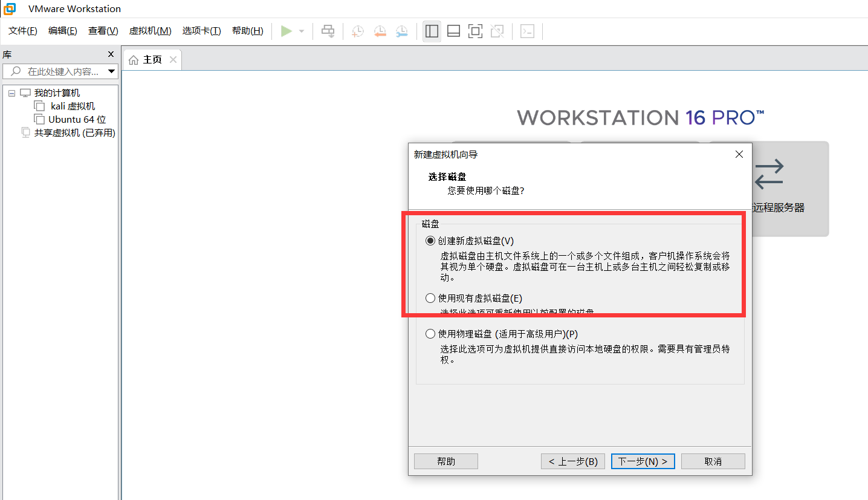Open the 编辑(E) menu
The image size is (868, 500).
(63, 31)
